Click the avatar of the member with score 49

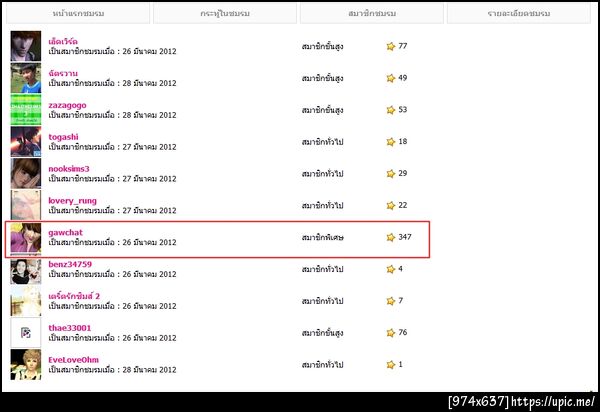pos(26,78)
